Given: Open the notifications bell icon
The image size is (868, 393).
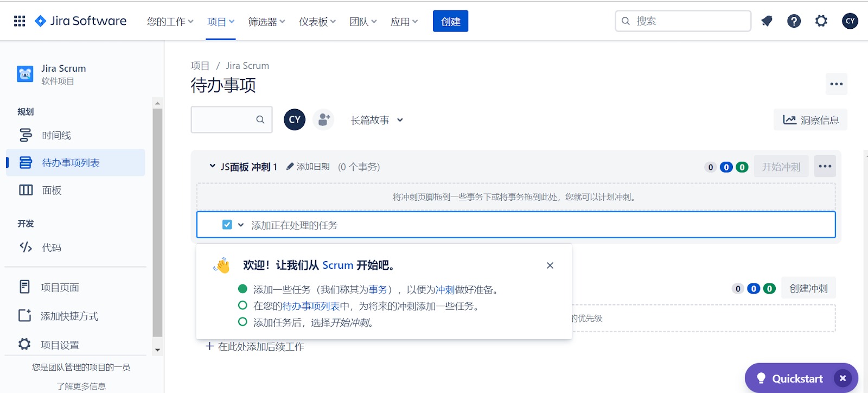Looking at the screenshot, I should (767, 21).
